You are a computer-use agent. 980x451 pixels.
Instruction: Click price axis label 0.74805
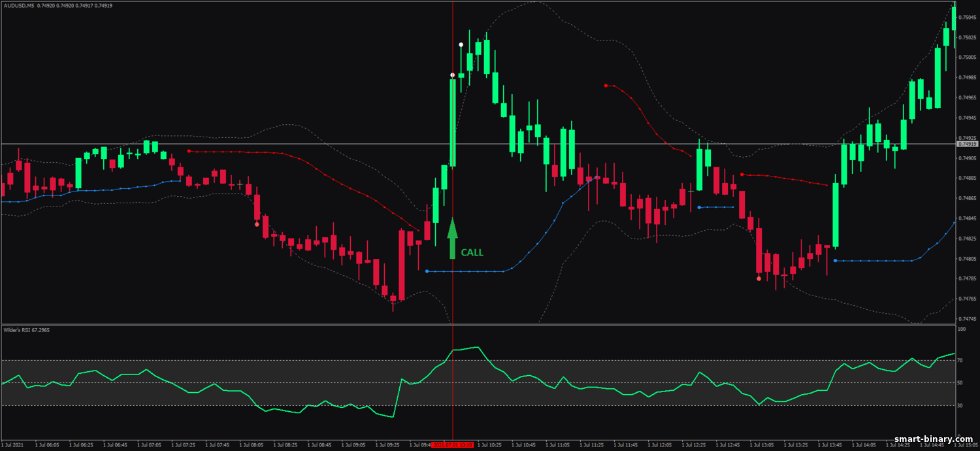coord(968,259)
